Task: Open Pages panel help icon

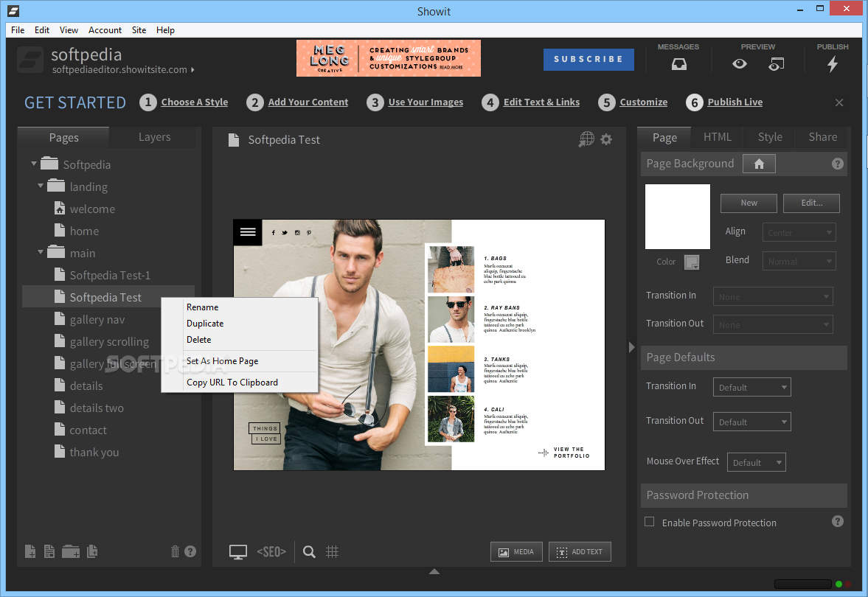Action: coord(190,551)
